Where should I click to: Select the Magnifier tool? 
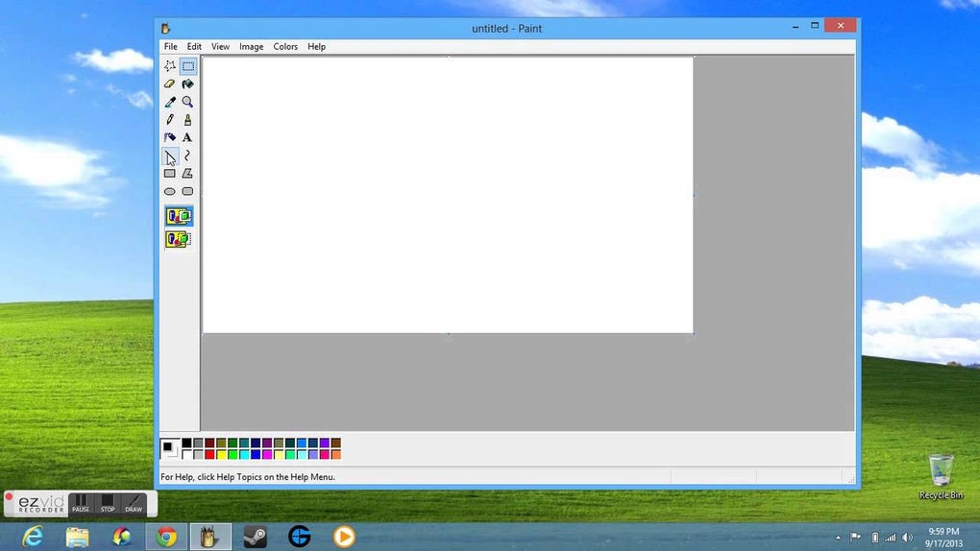(x=187, y=101)
